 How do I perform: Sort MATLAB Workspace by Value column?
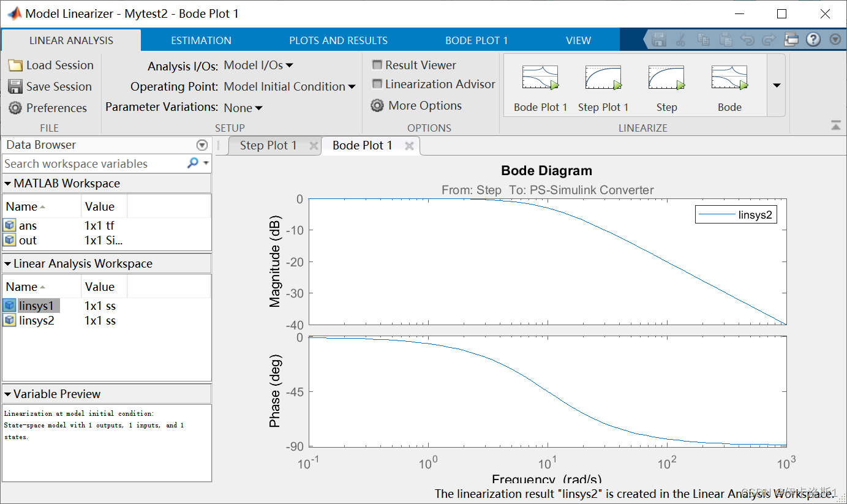104,207
